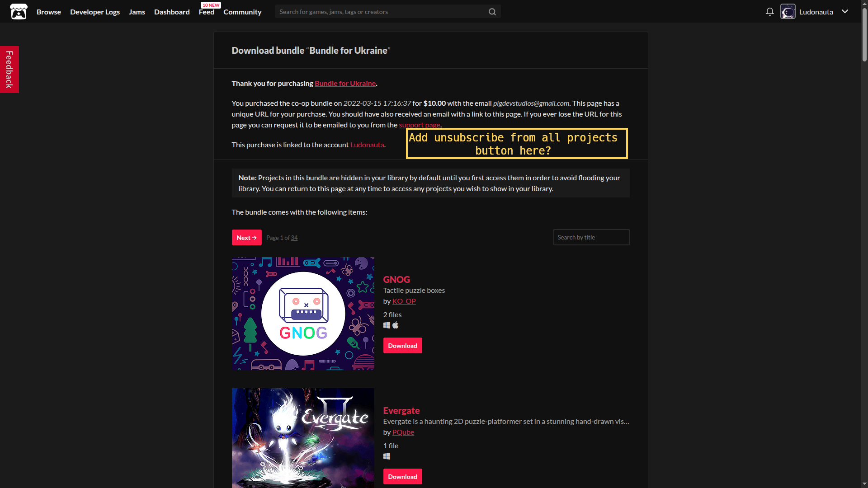Screen dimensions: 868x488
Task: Open the Feedback side tab
Action: [x=9, y=70]
